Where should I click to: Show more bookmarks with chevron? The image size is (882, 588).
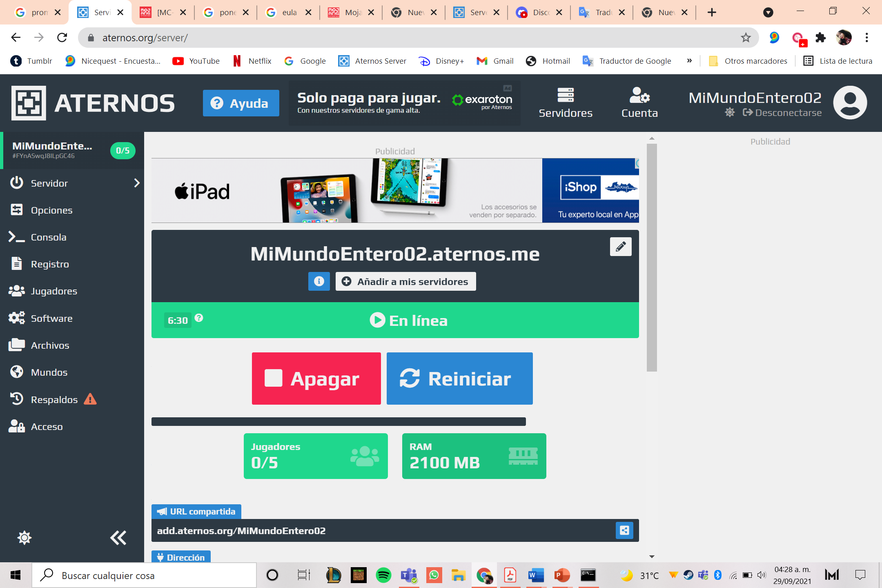(689, 60)
